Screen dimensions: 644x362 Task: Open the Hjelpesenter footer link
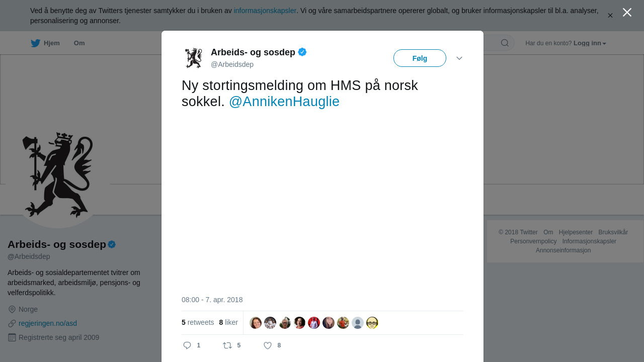click(x=576, y=232)
